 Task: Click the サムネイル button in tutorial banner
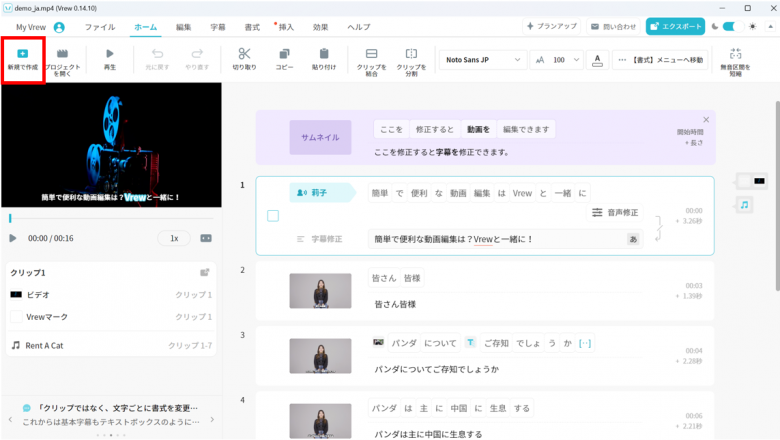(320, 137)
